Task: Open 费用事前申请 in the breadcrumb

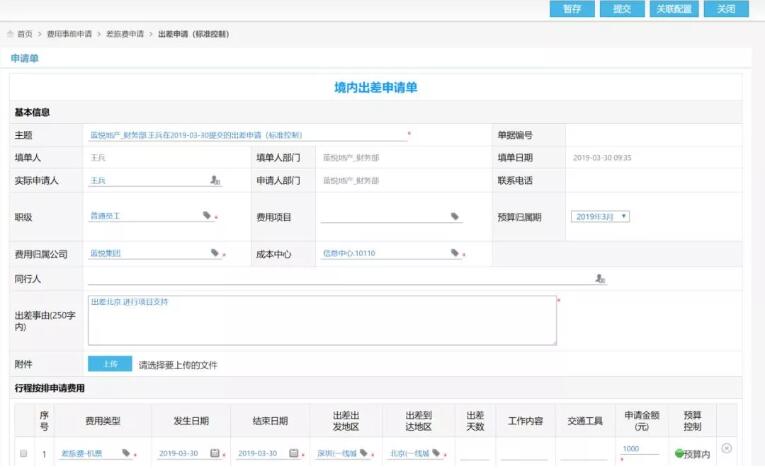Action: click(x=69, y=34)
